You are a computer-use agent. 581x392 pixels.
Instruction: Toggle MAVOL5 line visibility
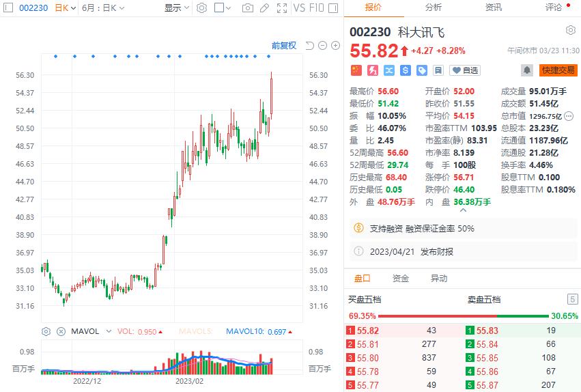196,332
